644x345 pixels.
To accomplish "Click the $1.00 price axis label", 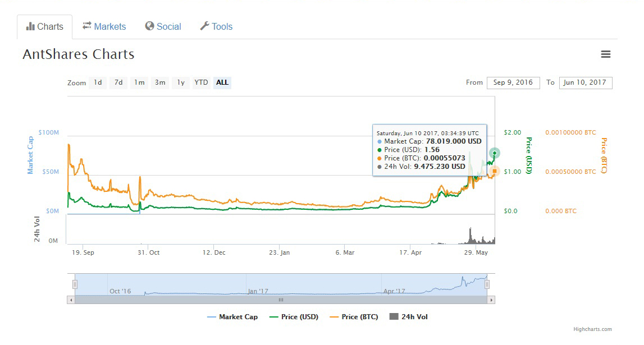I will click(x=513, y=172).
